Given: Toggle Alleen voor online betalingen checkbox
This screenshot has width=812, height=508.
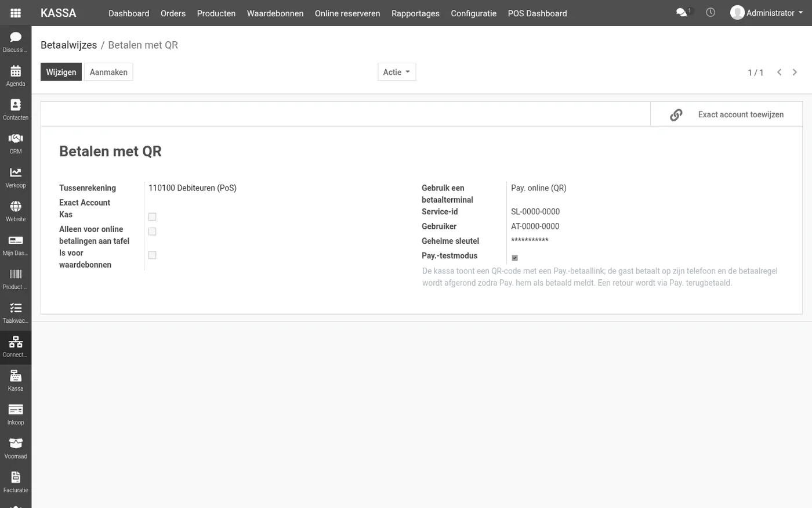Looking at the screenshot, I should click(x=152, y=232).
